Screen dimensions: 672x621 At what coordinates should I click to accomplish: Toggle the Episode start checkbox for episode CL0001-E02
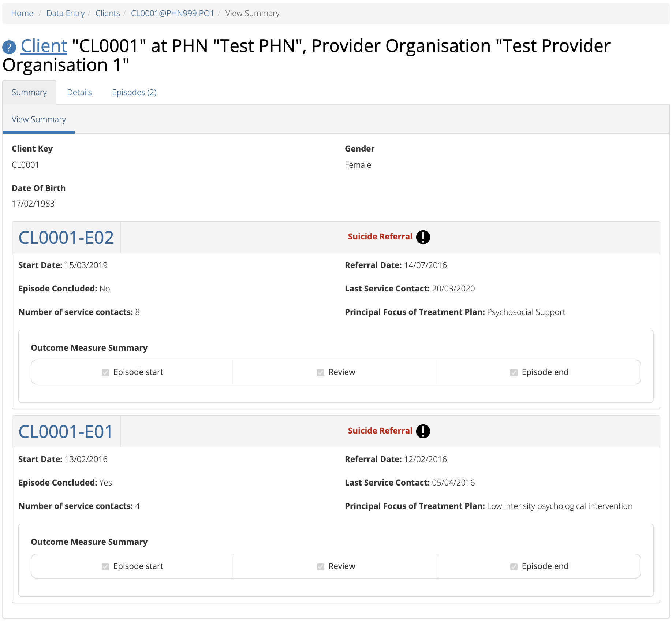click(x=105, y=372)
